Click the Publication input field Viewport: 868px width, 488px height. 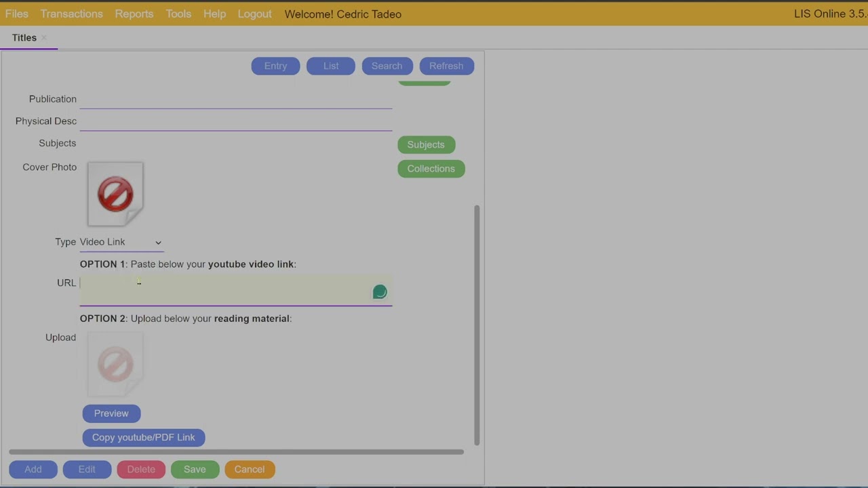click(x=236, y=99)
